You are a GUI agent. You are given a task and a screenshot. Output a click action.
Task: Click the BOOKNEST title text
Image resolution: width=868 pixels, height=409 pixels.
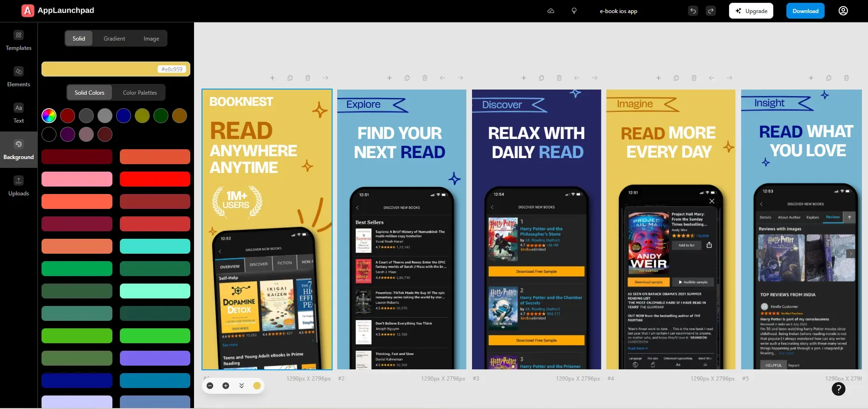[x=241, y=102]
